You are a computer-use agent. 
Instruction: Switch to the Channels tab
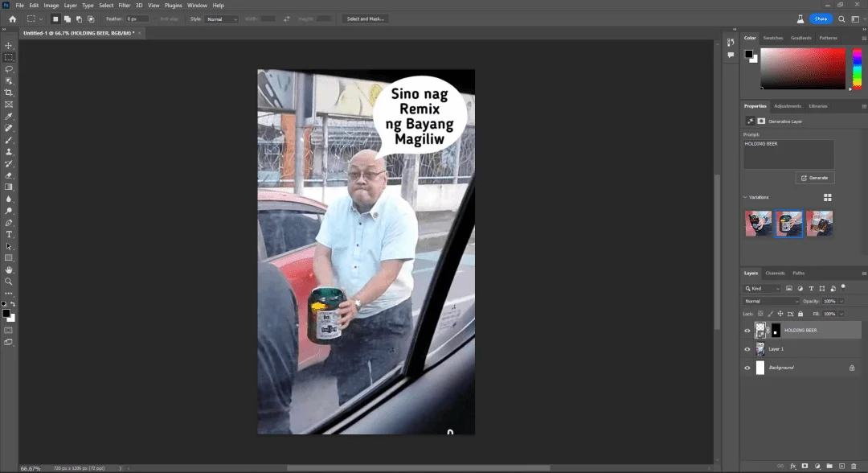coord(775,273)
